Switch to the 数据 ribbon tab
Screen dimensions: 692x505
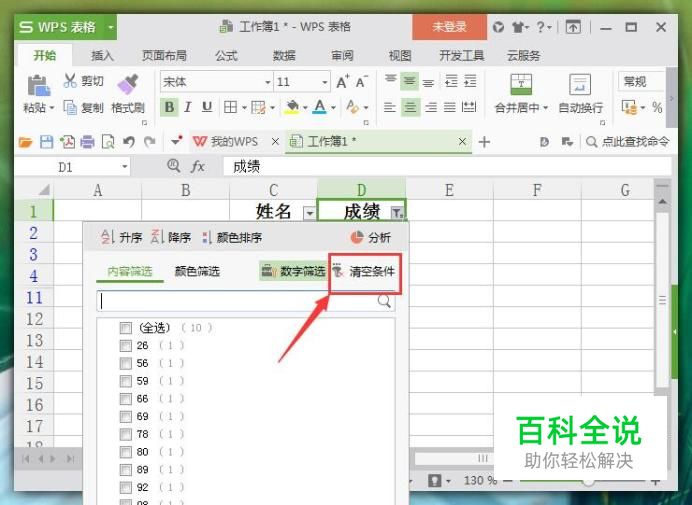284,56
